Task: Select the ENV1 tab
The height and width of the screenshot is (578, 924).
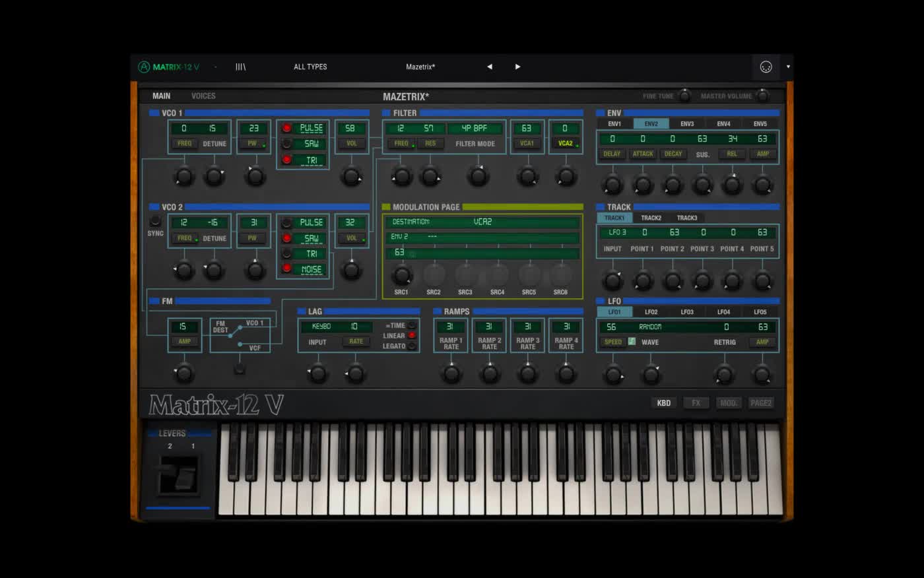Action: (x=614, y=123)
